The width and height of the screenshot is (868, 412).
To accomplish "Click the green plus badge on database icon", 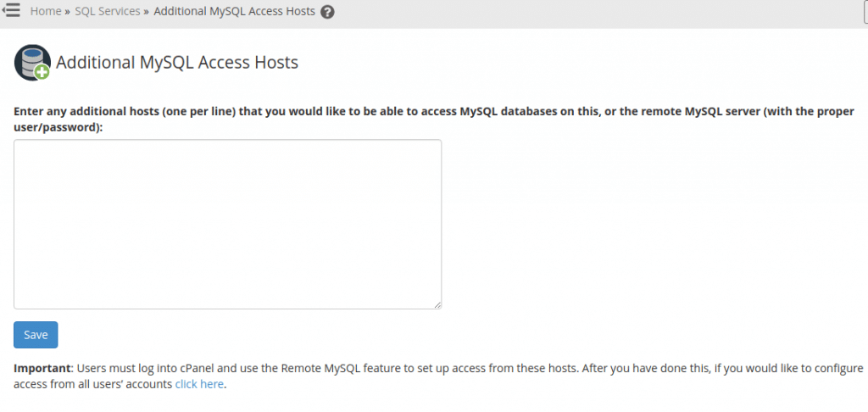I will [x=42, y=72].
